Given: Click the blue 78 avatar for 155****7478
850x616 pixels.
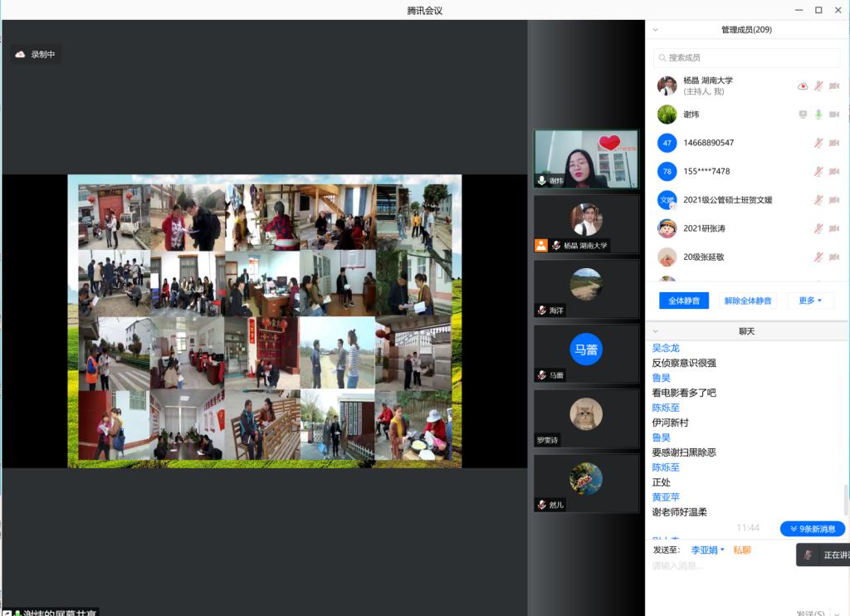Looking at the screenshot, I should tap(667, 172).
